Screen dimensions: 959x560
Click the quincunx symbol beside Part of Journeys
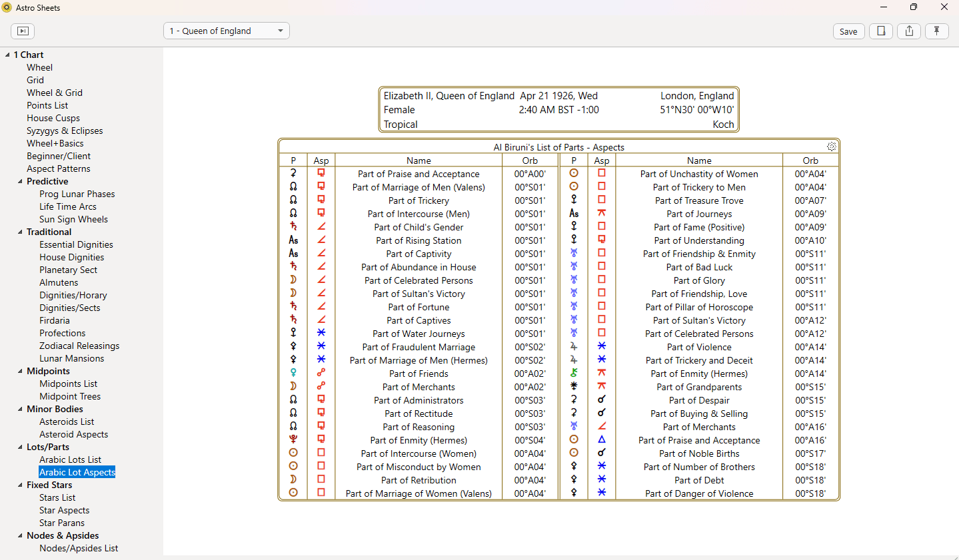click(602, 213)
